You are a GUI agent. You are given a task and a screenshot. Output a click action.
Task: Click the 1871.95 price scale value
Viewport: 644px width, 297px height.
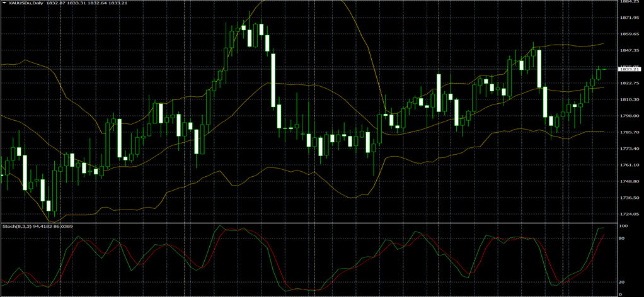tap(628, 18)
